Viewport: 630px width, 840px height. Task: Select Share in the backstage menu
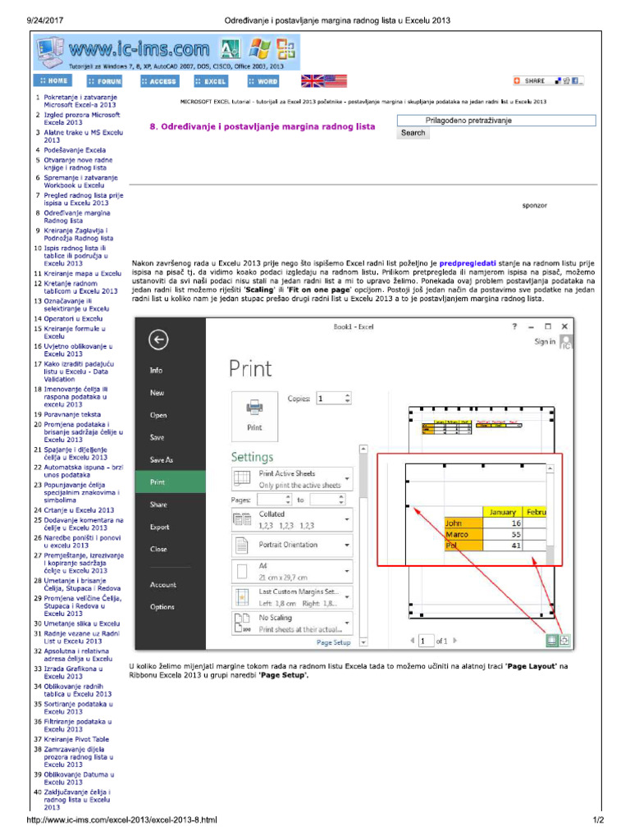click(158, 504)
